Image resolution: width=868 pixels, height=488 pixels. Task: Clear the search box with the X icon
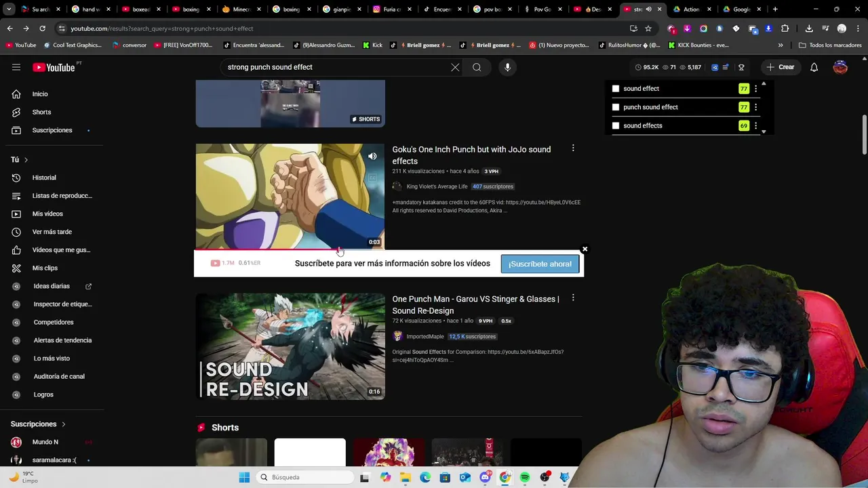455,67
